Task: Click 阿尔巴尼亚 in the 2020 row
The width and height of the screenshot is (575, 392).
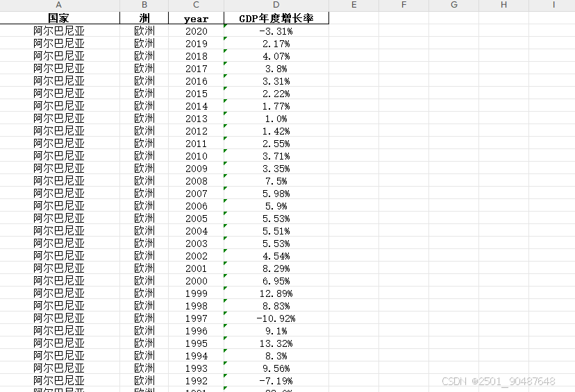Action: point(58,31)
